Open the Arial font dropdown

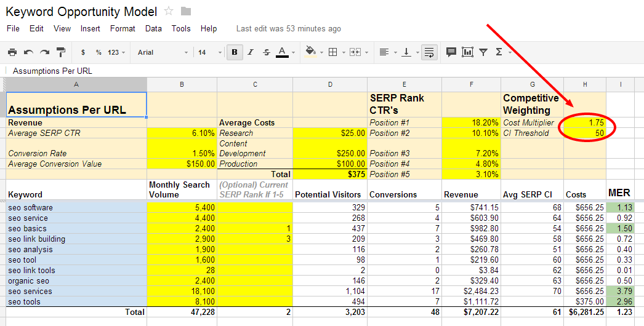pos(163,52)
